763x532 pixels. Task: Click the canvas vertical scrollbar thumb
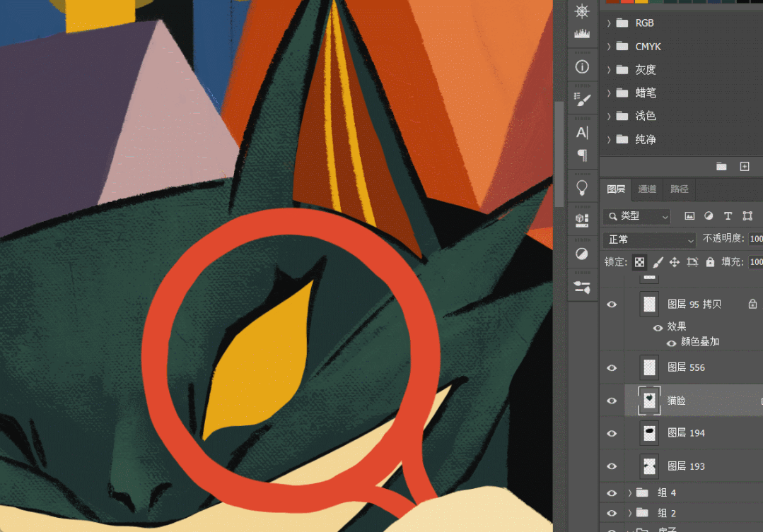tap(559, 154)
